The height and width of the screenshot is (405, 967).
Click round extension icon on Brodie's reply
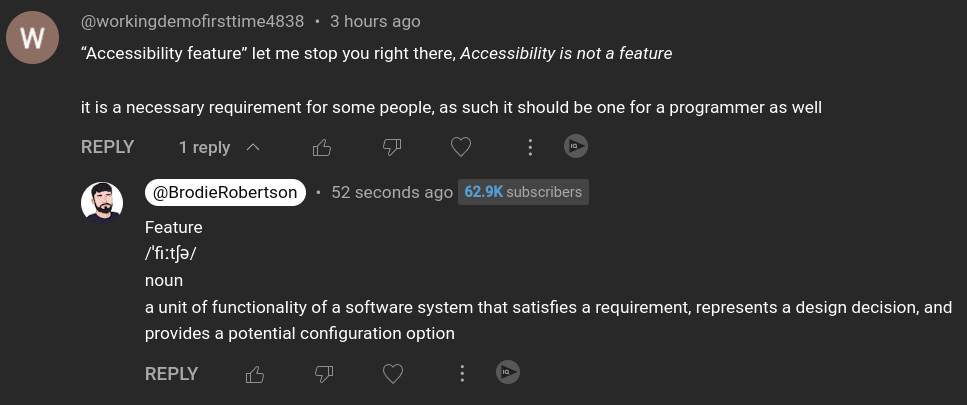(508, 373)
